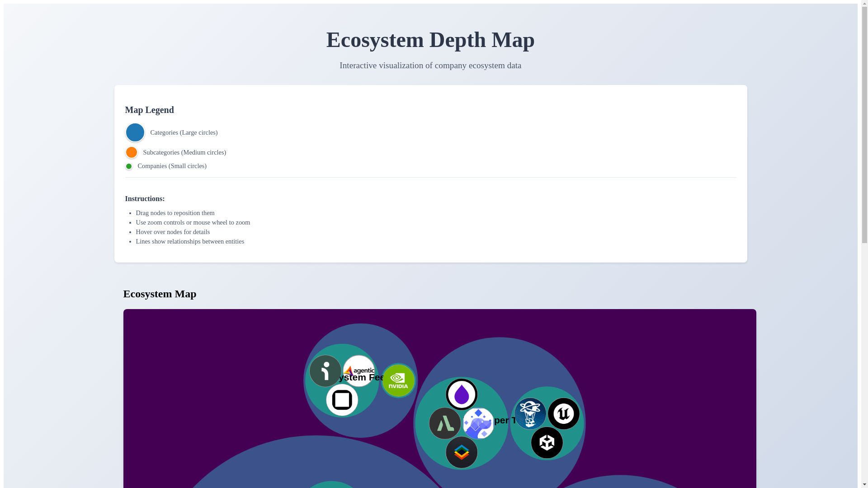Screen dimensions: 868x488
Task: Click the Unity cube logo node
Action: point(547,443)
